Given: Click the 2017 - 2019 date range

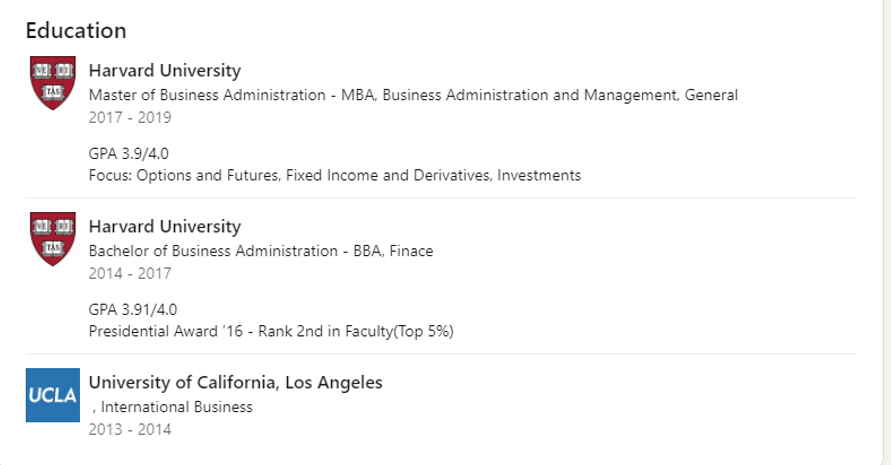Looking at the screenshot, I should 130,118.
